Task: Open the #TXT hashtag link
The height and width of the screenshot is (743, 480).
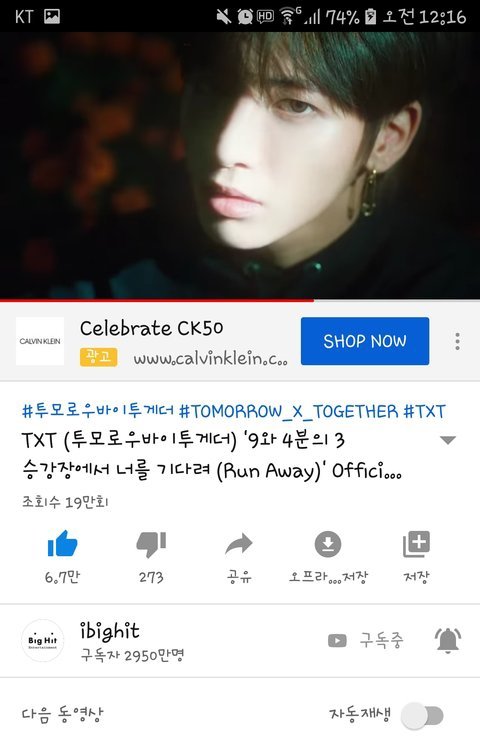Action: [x=425, y=411]
